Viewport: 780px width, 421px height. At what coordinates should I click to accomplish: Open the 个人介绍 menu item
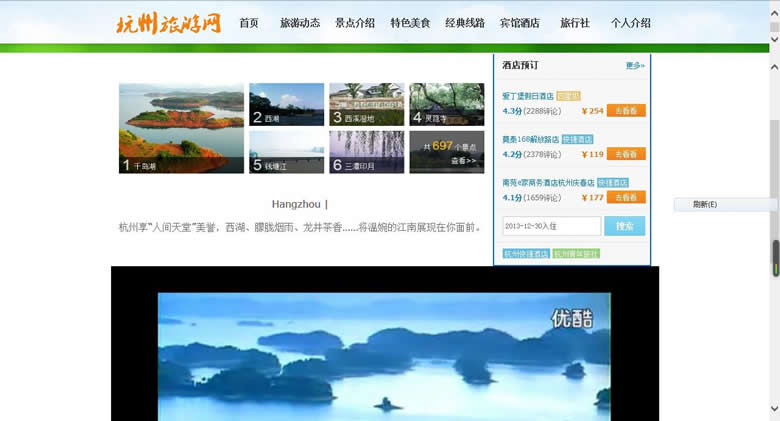630,23
